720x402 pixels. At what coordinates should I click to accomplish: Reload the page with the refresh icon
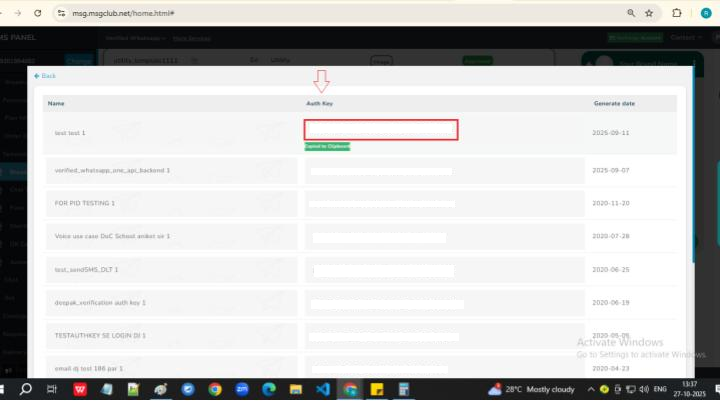[37, 13]
